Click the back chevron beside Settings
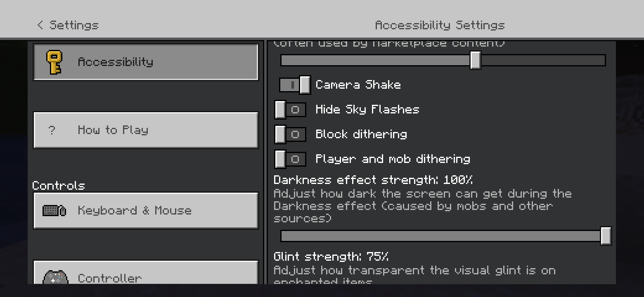Image resolution: width=644 pixels, height=297 pixels. 40,25
